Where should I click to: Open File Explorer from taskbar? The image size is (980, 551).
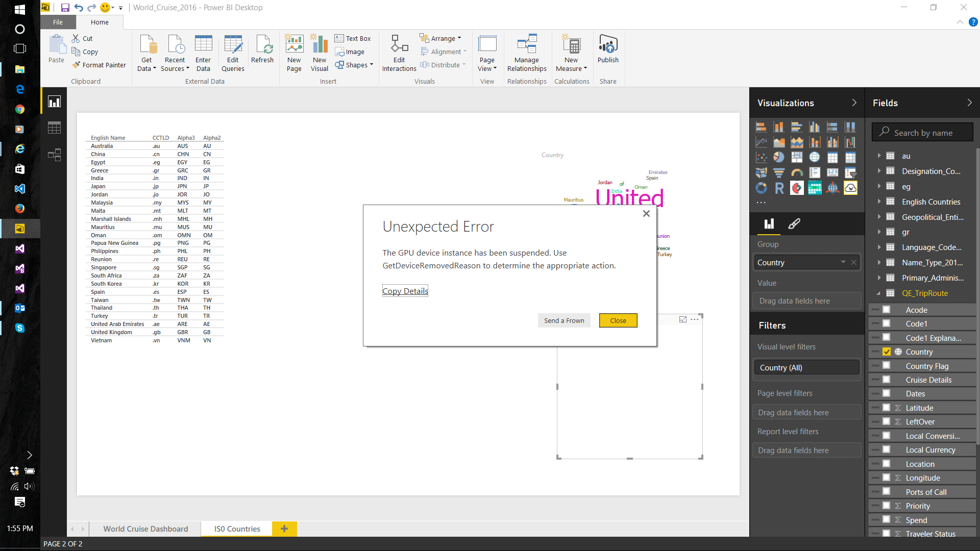pyautogui.click(x=20, y=69)
